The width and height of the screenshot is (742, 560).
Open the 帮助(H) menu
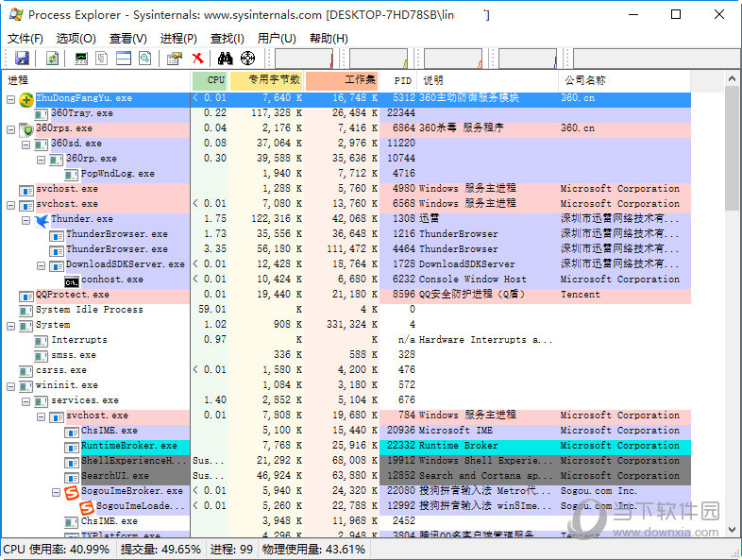tap(329, 38)
